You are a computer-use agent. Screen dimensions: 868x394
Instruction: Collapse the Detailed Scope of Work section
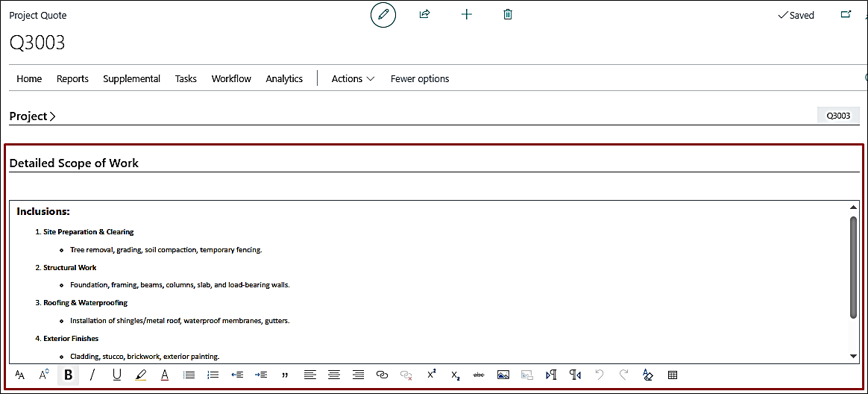click(74, 163)
